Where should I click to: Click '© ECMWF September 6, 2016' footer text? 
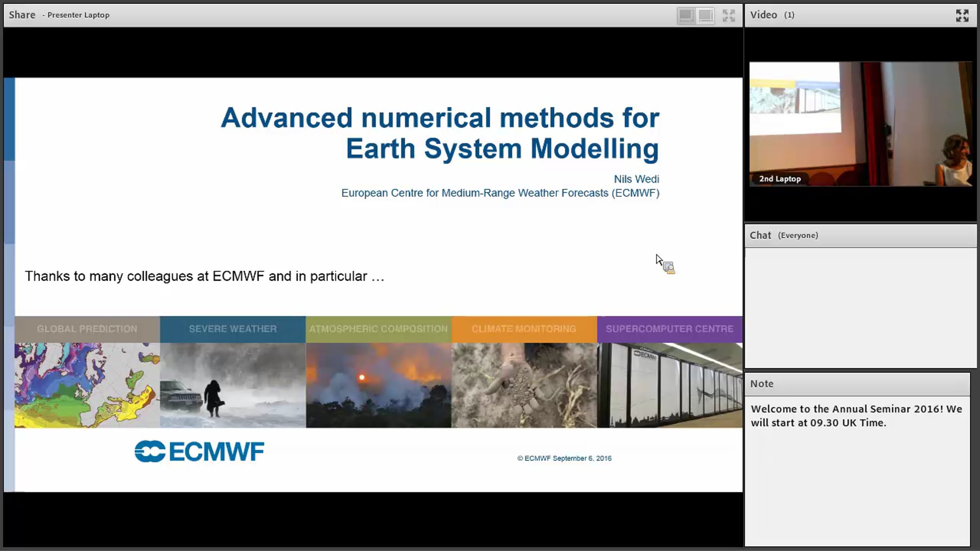coord(564,458)
